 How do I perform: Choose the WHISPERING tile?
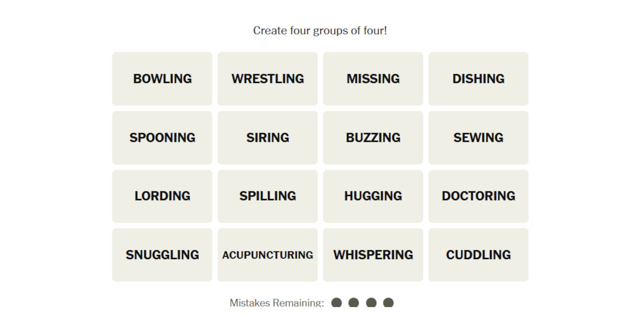coord(373,255)
